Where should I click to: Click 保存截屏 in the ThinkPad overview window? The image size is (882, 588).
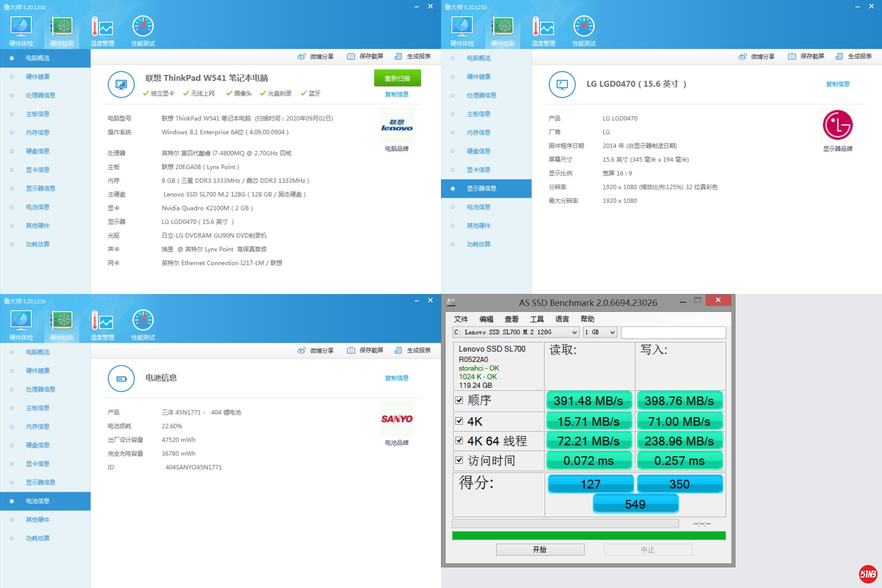tap(365, 57)
